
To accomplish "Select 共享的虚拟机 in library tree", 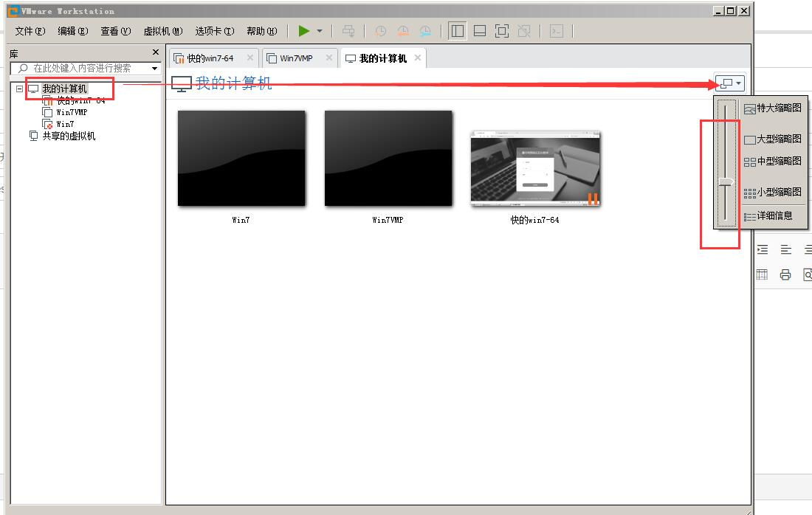I will click(x=68, y=136).
